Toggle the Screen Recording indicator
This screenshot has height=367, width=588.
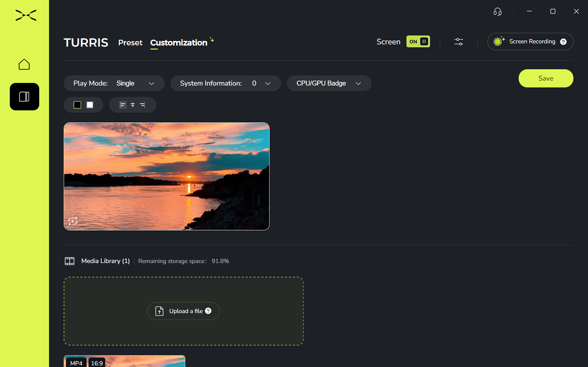point(498,42)
